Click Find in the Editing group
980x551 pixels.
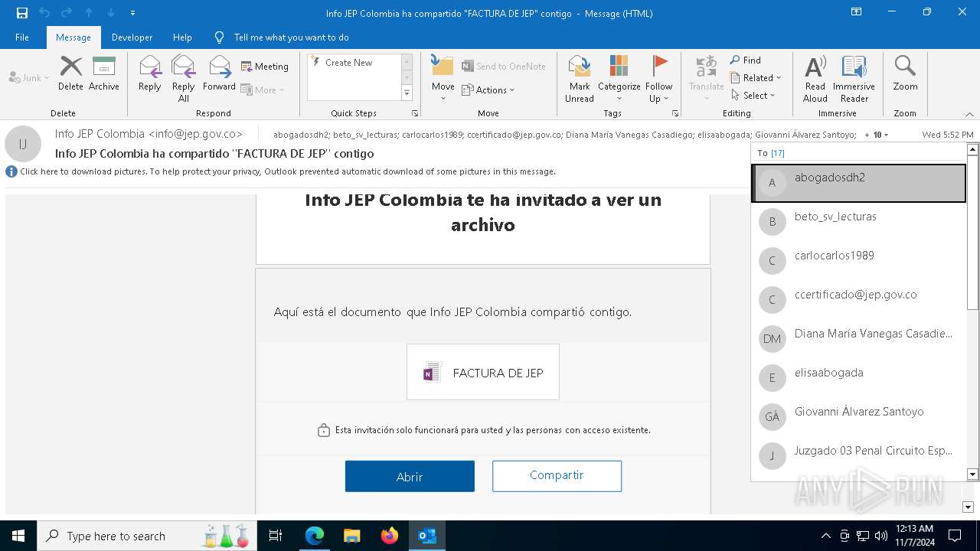point(746,60)
